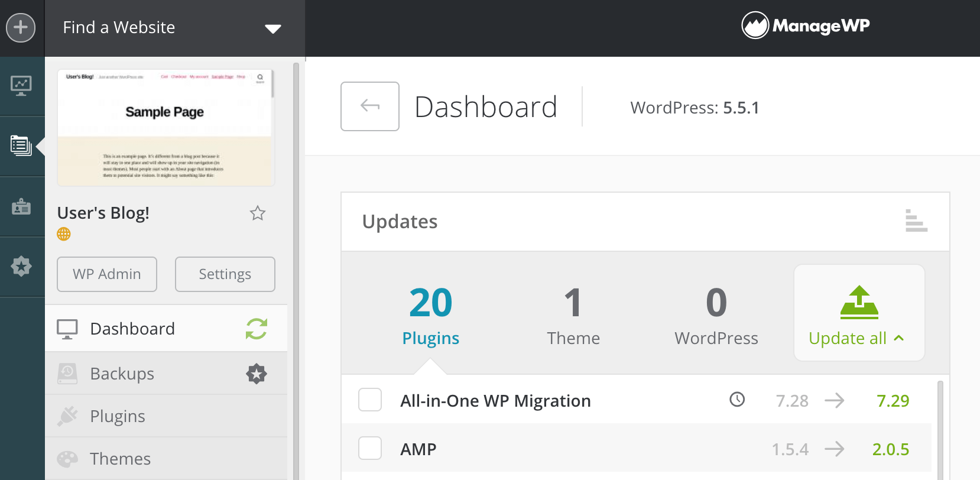Click the 1.5.4 current version text
The image size is (980, 480).
[x=790, y=449]
